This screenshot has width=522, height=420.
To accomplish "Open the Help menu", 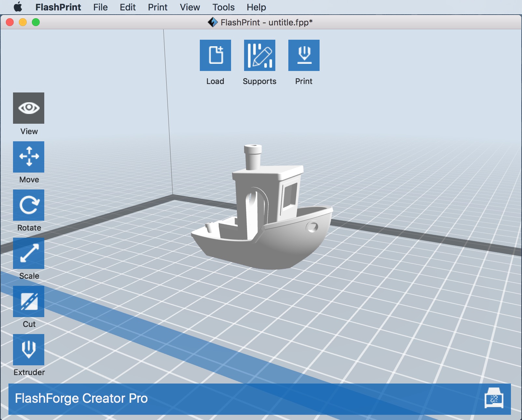I will tap(256, 7).
